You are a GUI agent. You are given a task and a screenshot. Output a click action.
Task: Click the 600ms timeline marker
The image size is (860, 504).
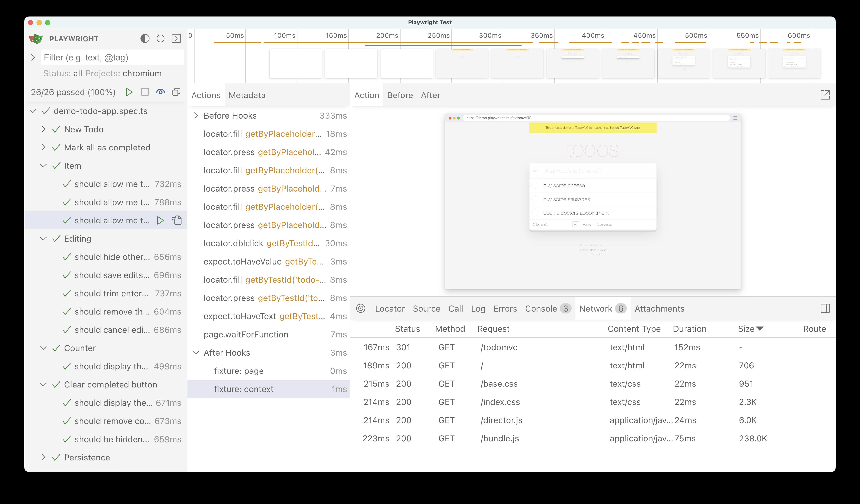(x=799, y=35)
